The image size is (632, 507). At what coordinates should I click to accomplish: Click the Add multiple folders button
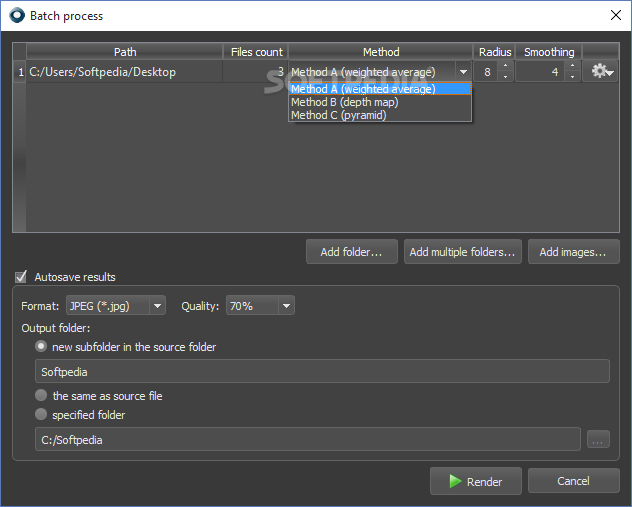(462, 252)
